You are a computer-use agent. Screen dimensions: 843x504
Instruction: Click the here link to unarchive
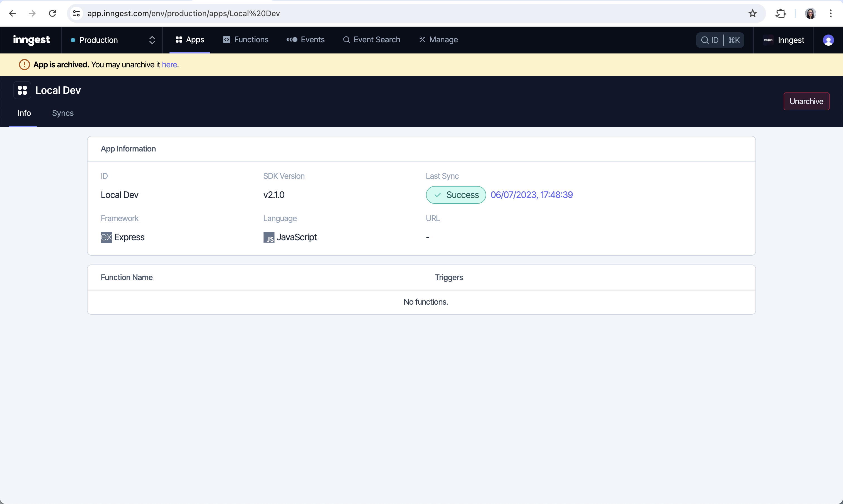169,65
